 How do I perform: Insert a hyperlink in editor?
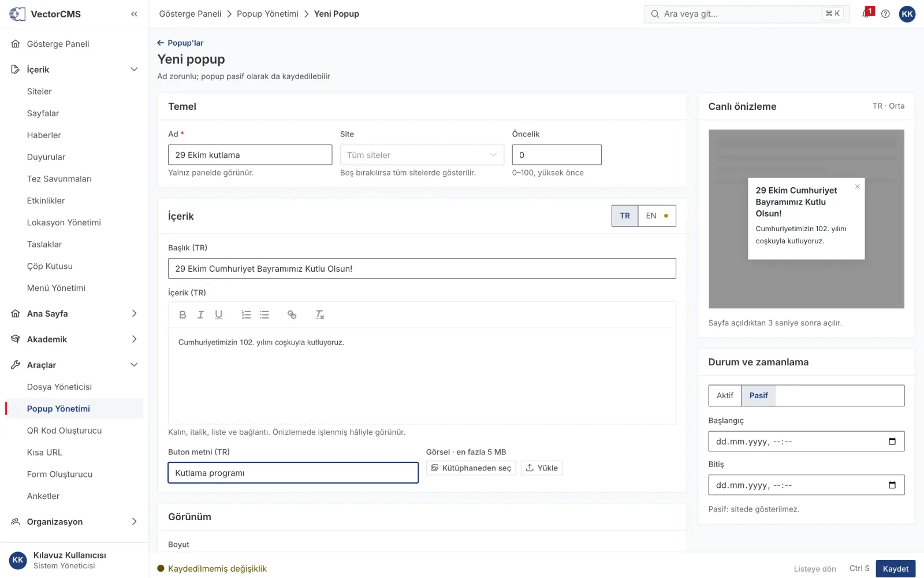tap(292, 315)
